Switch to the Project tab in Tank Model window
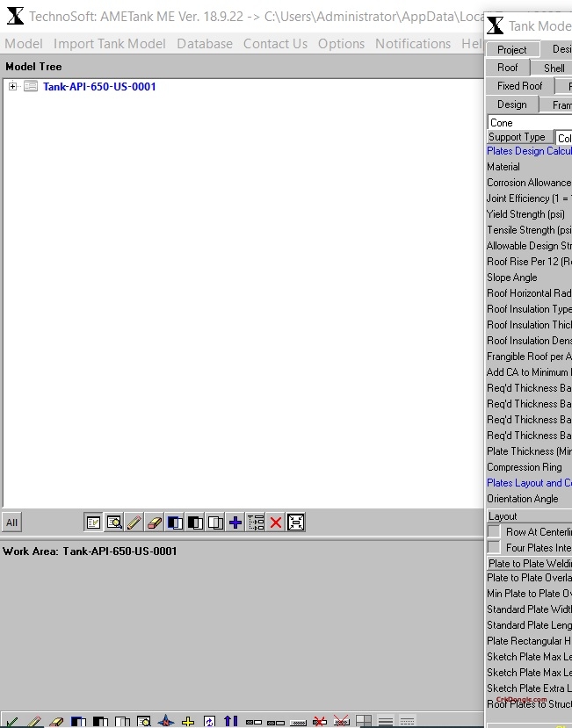 pos(512,50)
